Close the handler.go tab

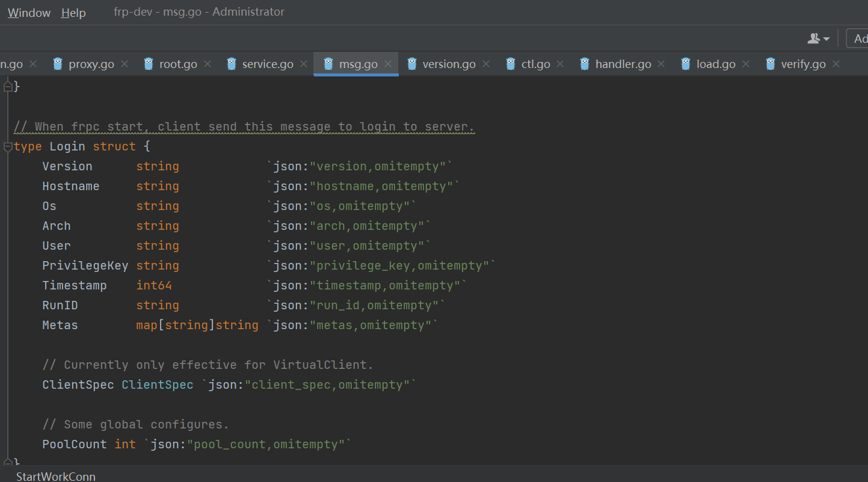tap(661, 64)
